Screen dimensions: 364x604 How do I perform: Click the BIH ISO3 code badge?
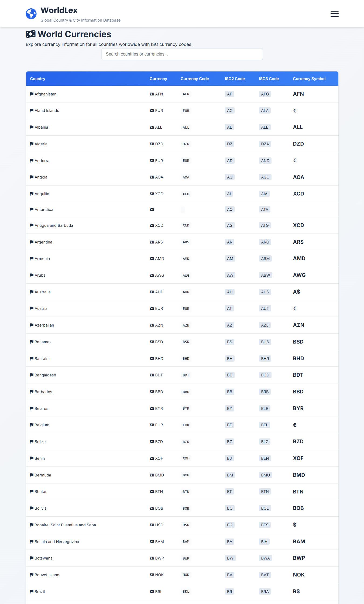click(x=264, y=542)
